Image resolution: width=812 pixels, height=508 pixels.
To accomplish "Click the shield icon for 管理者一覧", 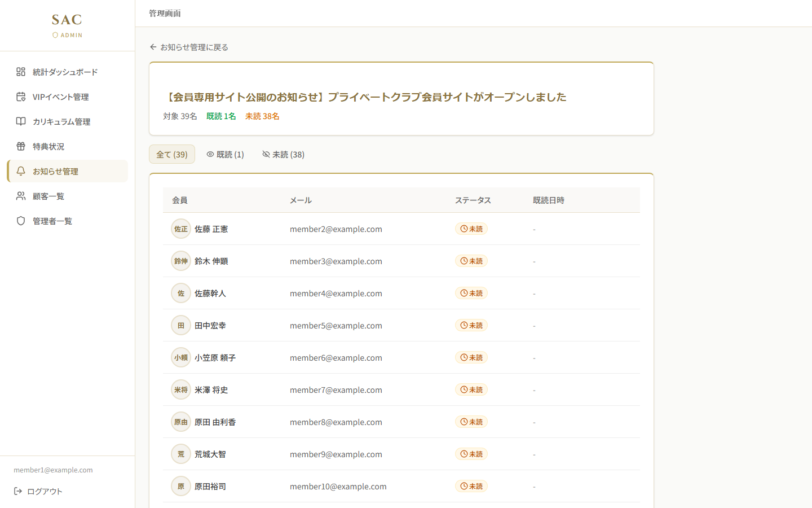I will (x=21, y=221).
